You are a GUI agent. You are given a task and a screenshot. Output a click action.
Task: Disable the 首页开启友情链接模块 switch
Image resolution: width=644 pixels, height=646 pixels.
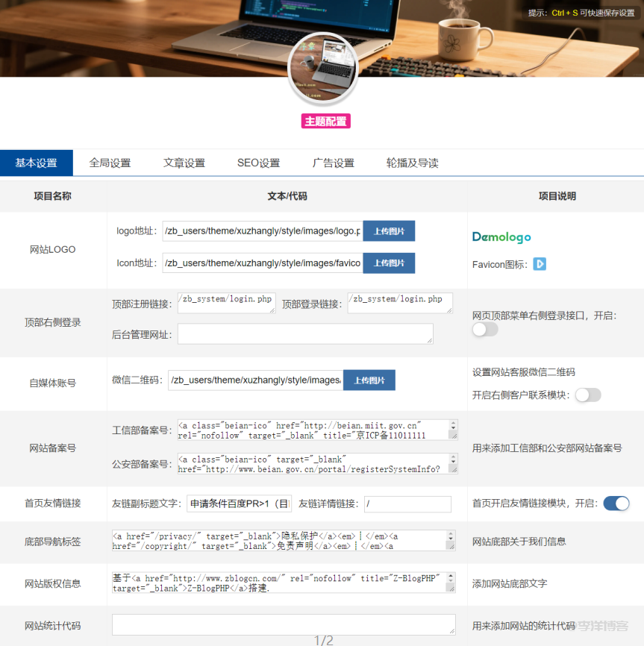(x=616, y=504)
